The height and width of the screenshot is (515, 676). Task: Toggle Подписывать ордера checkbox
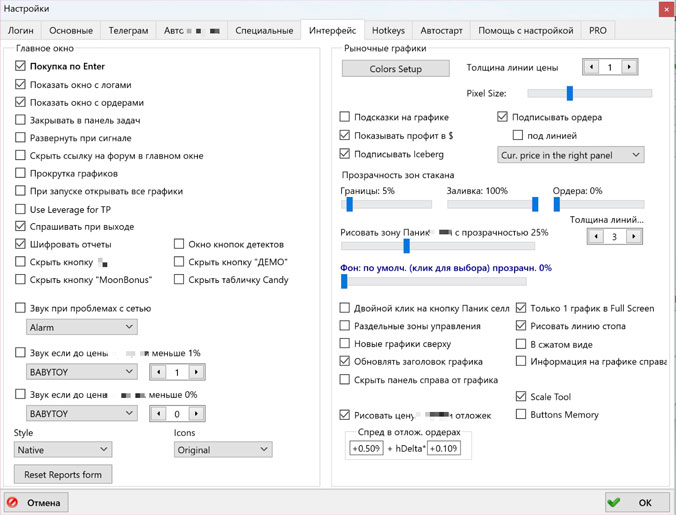click(x=502, y=117)
